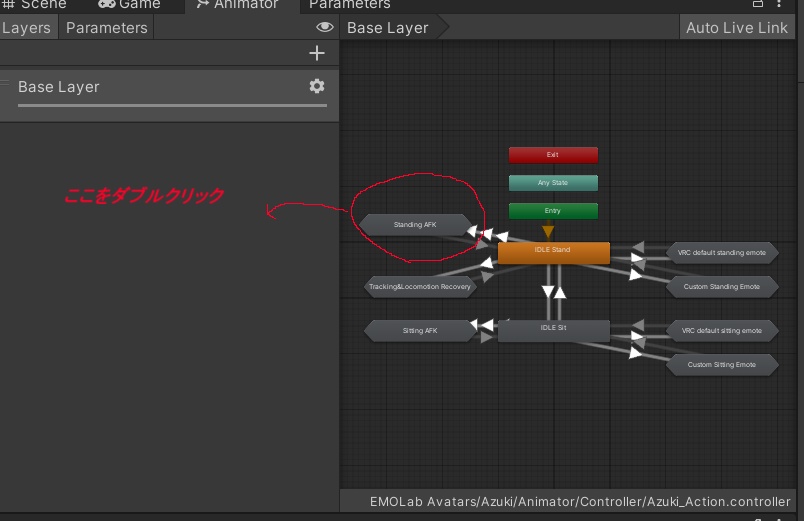Open the Game tab
Screen dimensions: 804x521
pos(129,5)
